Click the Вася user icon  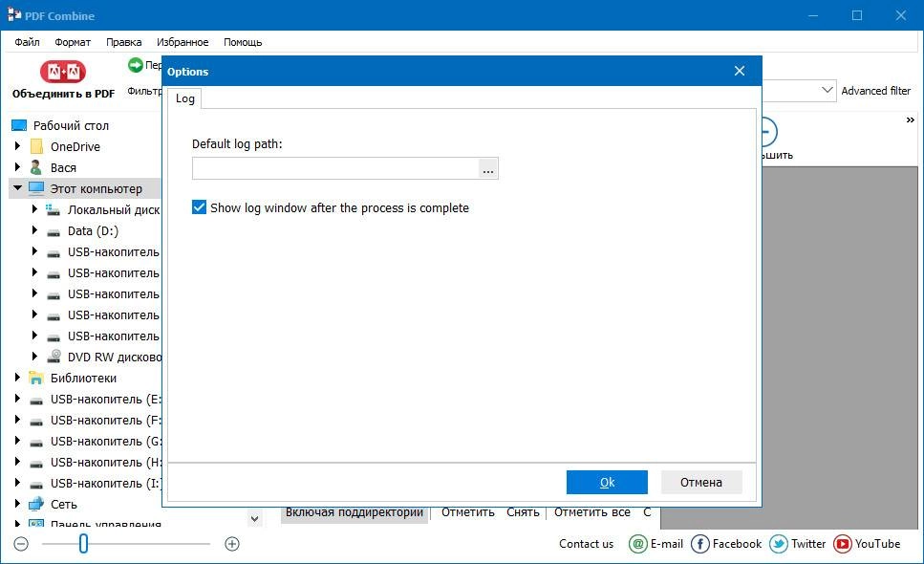pos(36,167)
